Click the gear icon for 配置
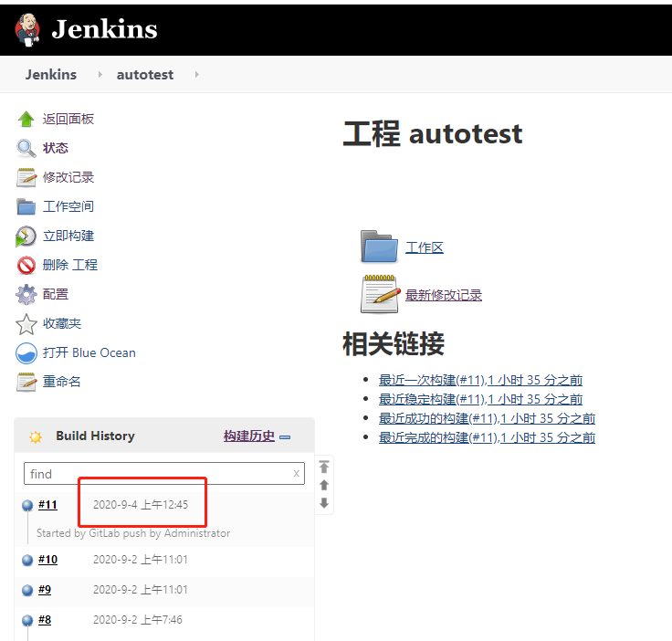This screenshot has height=641, width=672. coord(26,294)
